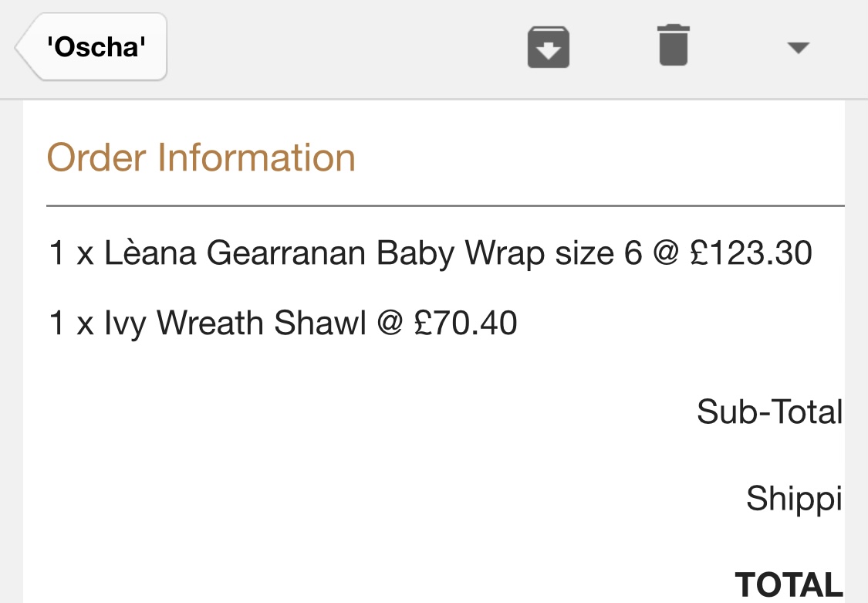This screenshot has width=868, height=603.
Task: Go back to the 'Oscha' folder
Action: click(93, 47)
